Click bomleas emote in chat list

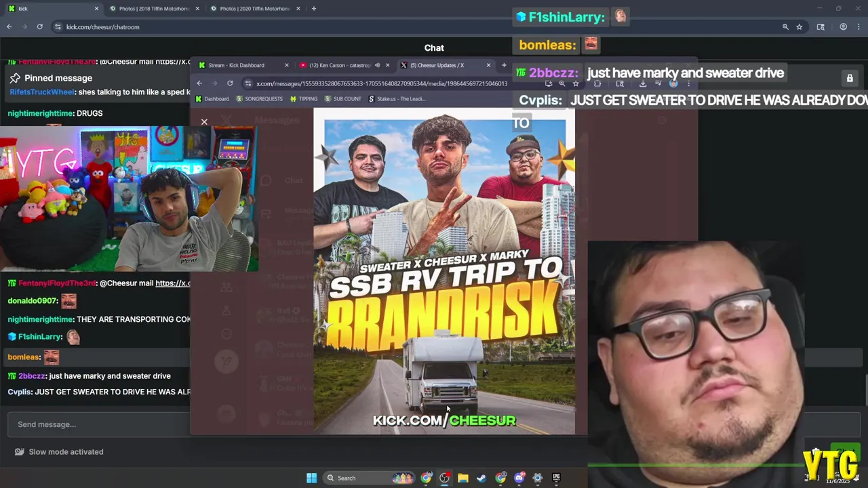52,357
